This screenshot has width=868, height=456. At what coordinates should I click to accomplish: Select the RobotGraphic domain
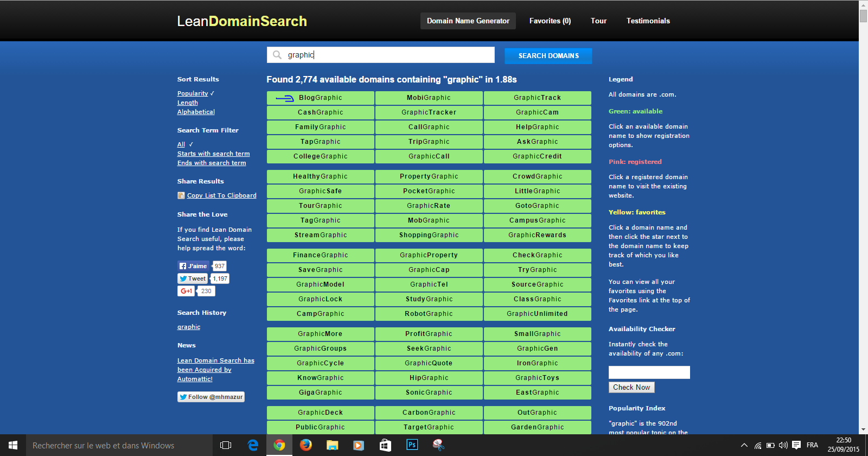429,314
